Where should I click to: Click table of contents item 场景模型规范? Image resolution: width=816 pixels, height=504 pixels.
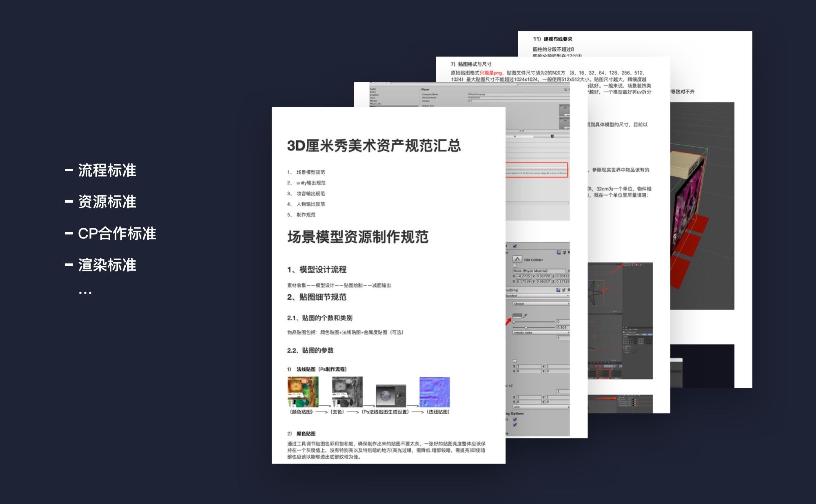pyautogui.click(x=310, y=172)
